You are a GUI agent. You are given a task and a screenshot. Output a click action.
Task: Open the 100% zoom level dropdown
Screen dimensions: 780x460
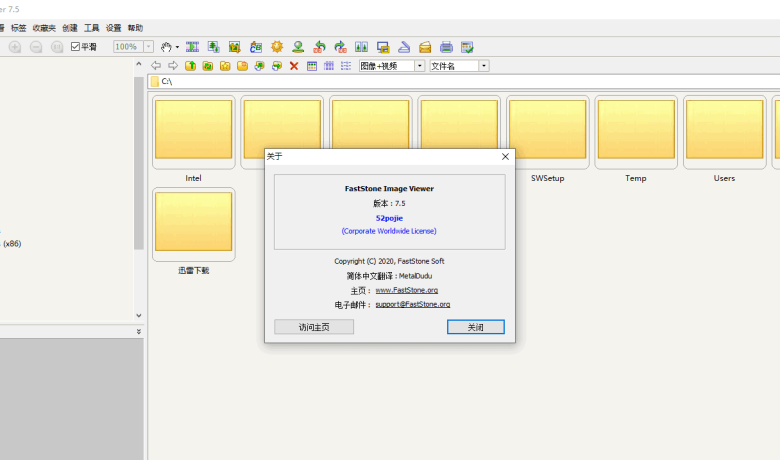(148, 47)
